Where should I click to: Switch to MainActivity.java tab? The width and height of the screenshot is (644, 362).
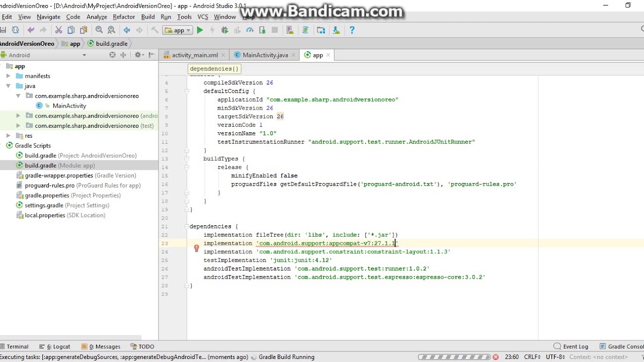click(x=265, y=55)
